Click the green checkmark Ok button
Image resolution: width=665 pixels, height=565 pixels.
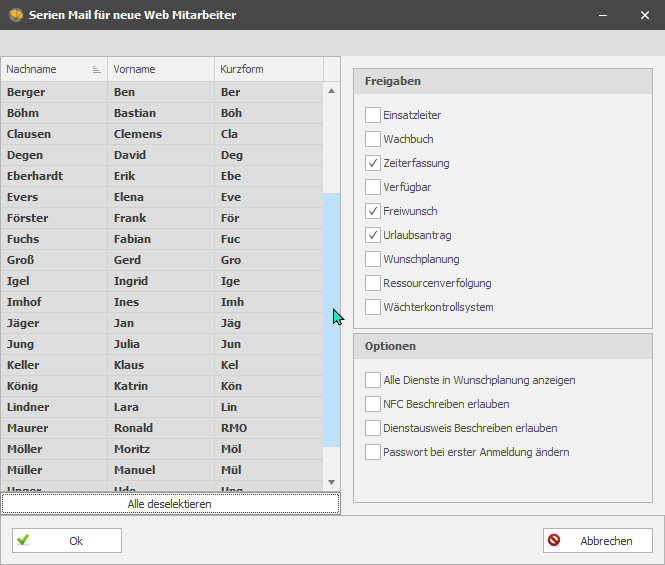pos(67,541)
